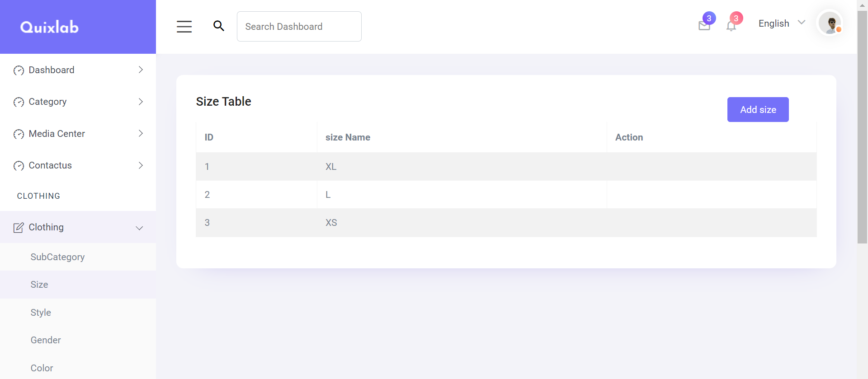This screenshot has height=379, width=868.
Task: Expand the Category menu chevron
Action: (x=141, y=102)
